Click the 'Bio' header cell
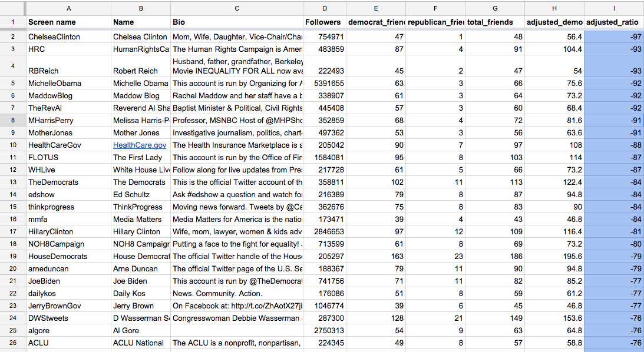 click(237, 22)
